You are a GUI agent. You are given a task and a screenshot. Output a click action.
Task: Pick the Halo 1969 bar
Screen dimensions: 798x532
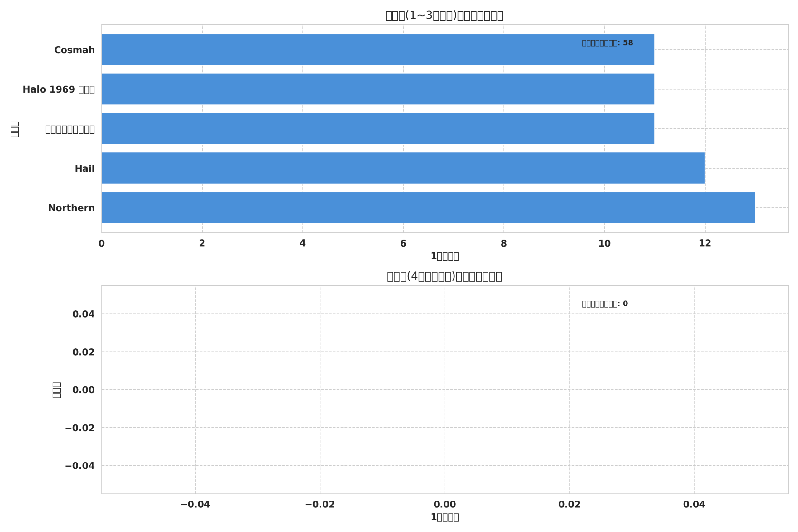(x=378, y=89)
